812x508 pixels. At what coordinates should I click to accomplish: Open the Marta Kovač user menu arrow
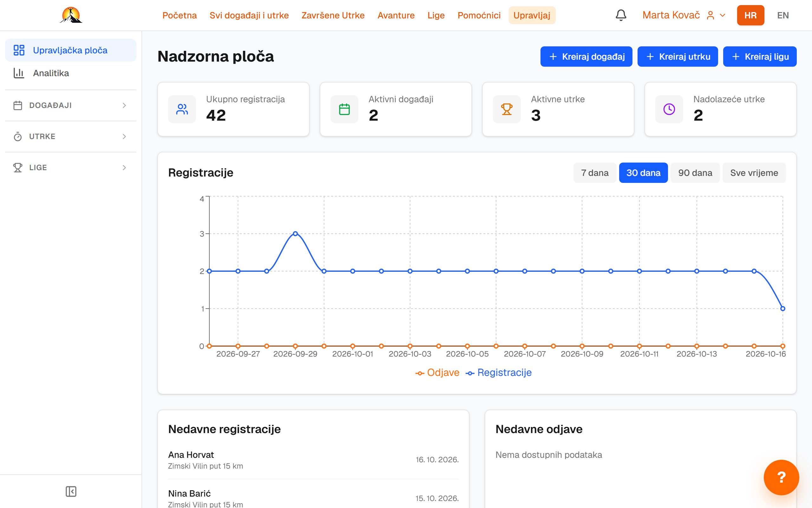coord(723,16)
